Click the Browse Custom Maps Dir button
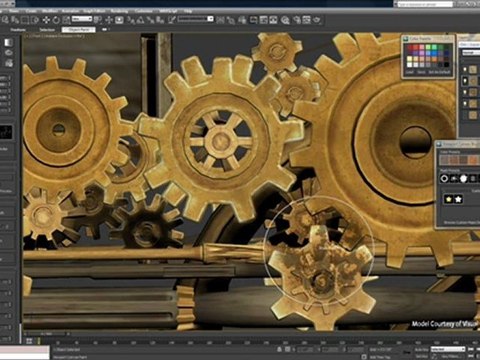The image size is (480, 360). [x=462, y=222]
